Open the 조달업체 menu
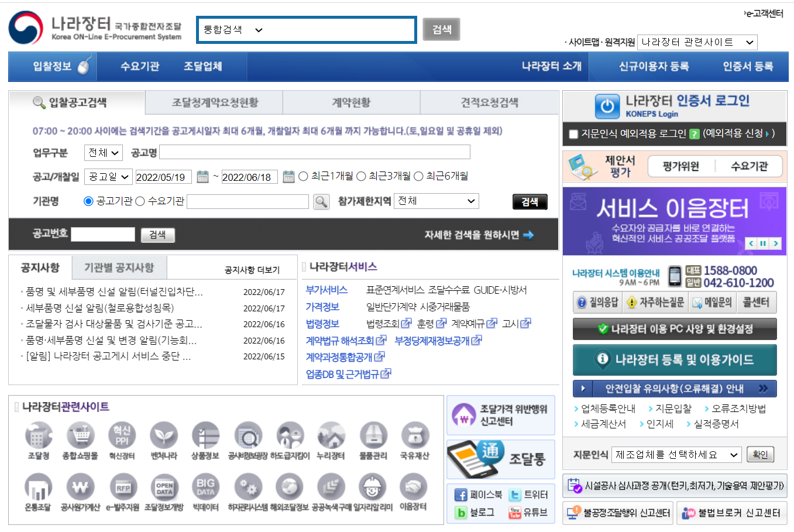 [x=203, y=67]
